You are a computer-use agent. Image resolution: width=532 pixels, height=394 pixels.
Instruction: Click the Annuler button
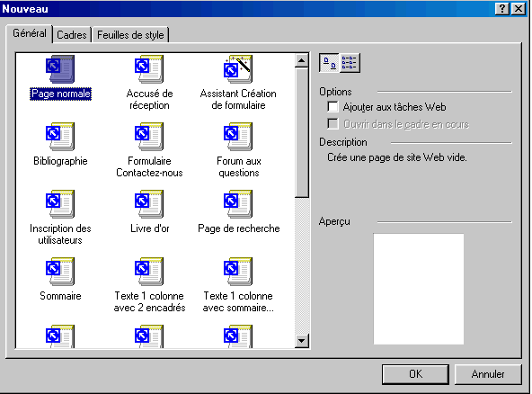[x=488, y=374]
